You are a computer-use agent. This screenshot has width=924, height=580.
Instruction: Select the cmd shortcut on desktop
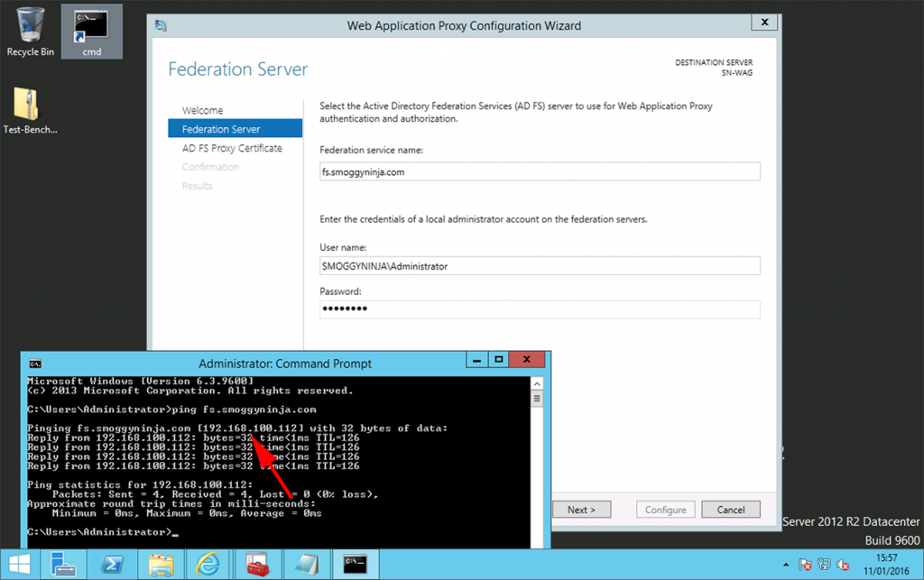(91, 32)
